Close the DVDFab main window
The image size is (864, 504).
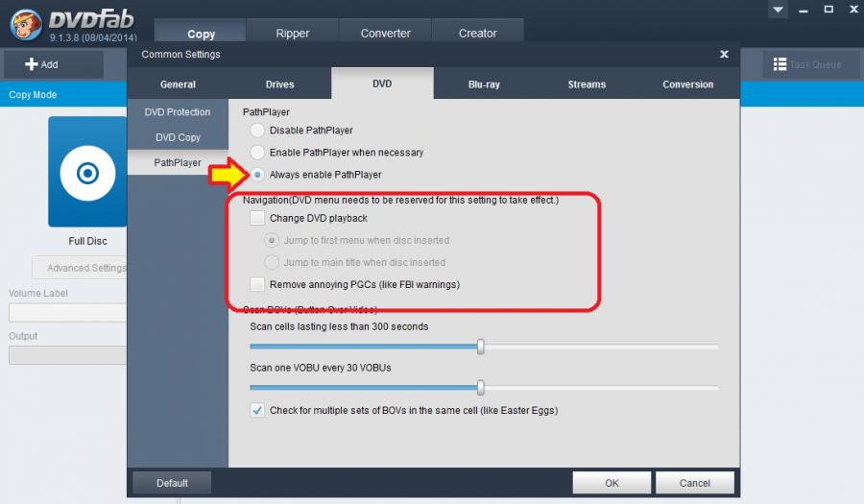(x=853, y=10)
